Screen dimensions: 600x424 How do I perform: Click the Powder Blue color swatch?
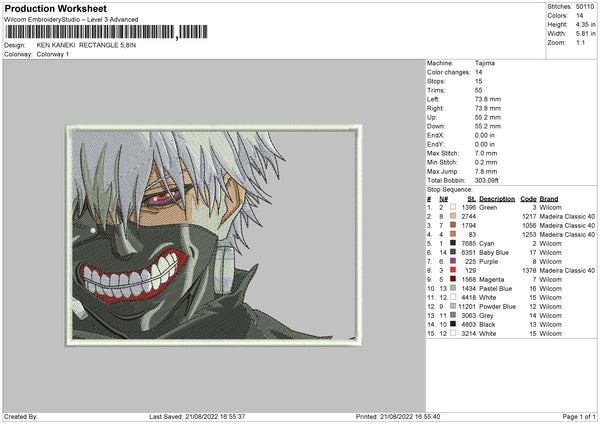[x=453, y=306]
